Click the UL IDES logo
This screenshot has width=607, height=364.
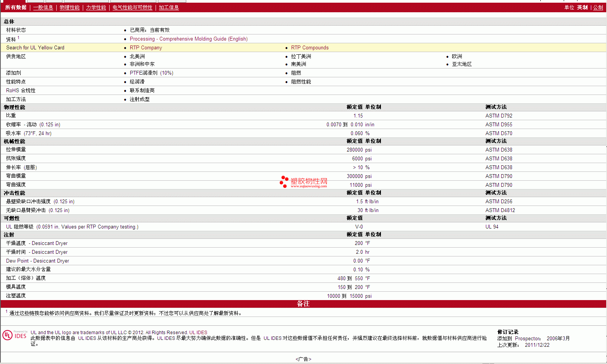[15, 335]
